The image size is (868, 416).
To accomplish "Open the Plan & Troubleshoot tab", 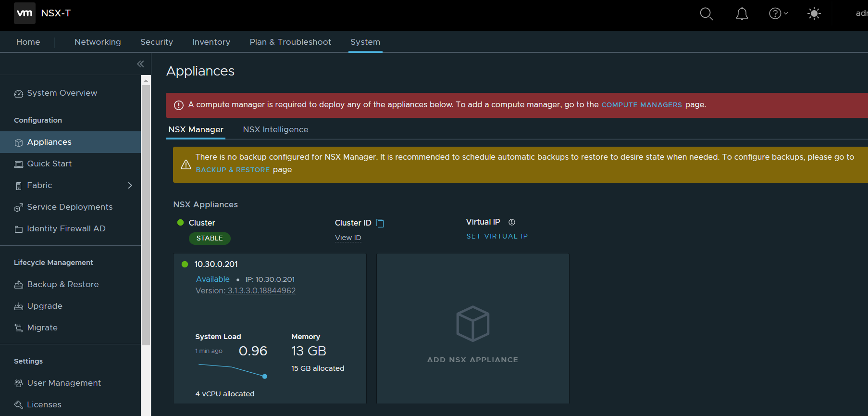I will [290, 42].
